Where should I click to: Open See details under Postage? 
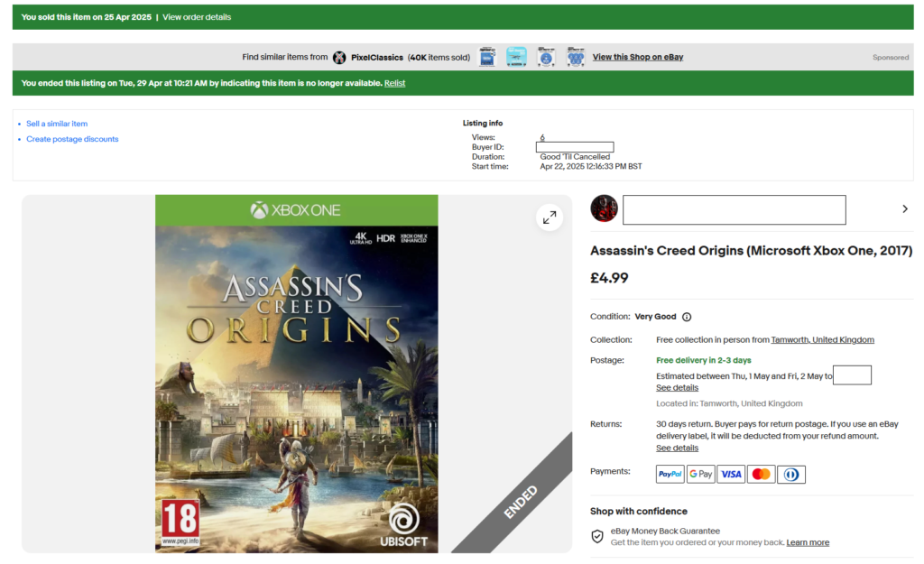click(677, 388)
